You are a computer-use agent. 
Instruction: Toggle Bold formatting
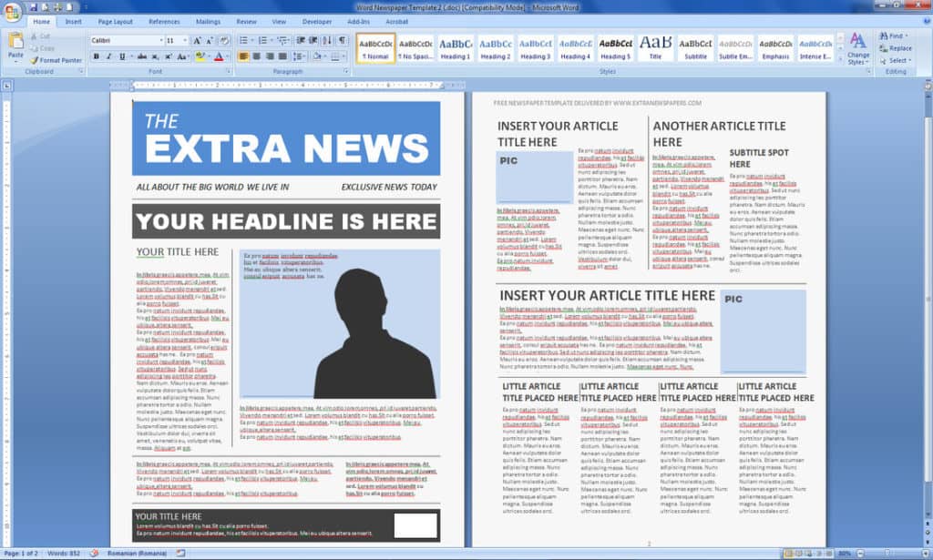pyautogui.click(x=97, y=56)
